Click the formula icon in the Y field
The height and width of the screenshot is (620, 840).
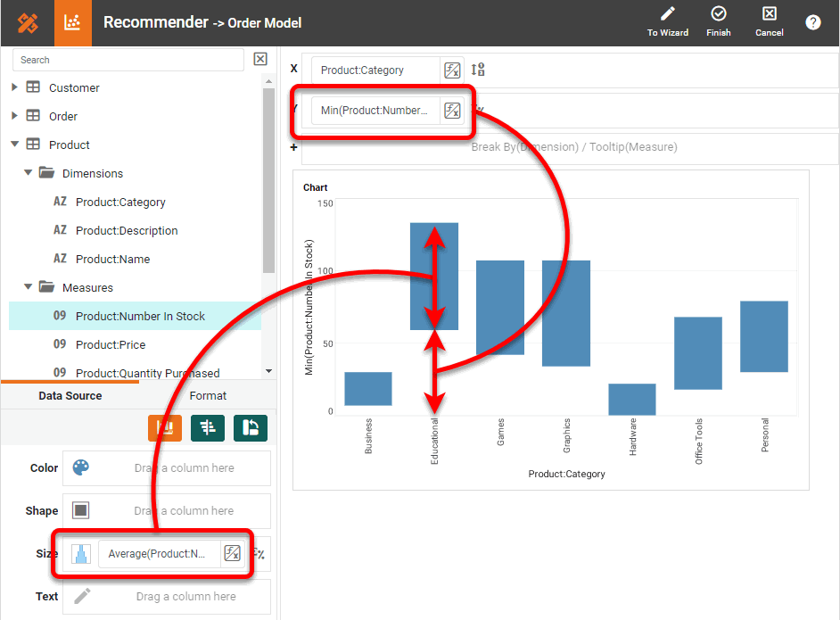[x=452, y=111]
